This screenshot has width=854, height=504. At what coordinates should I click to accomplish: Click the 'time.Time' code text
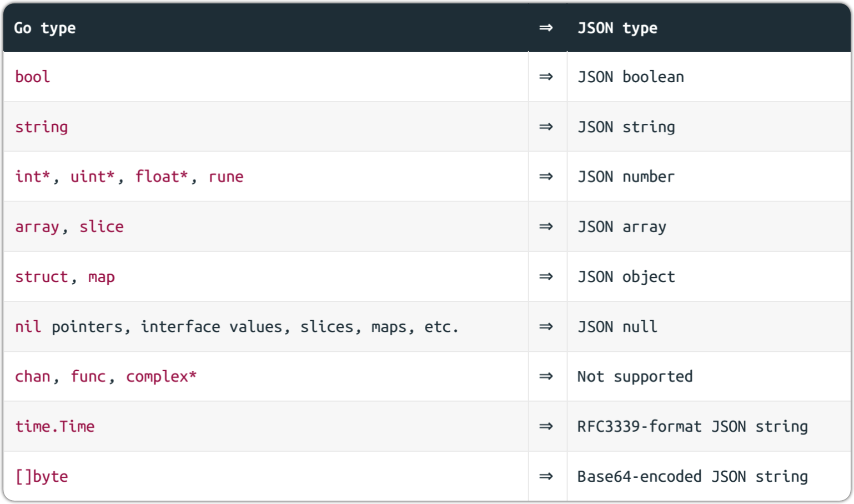(55, 426)
